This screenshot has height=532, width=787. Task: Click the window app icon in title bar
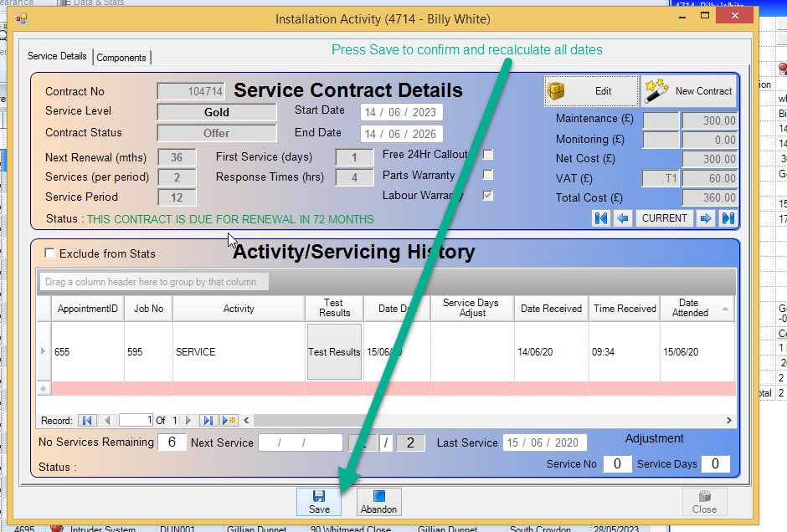tap(21, 19)
